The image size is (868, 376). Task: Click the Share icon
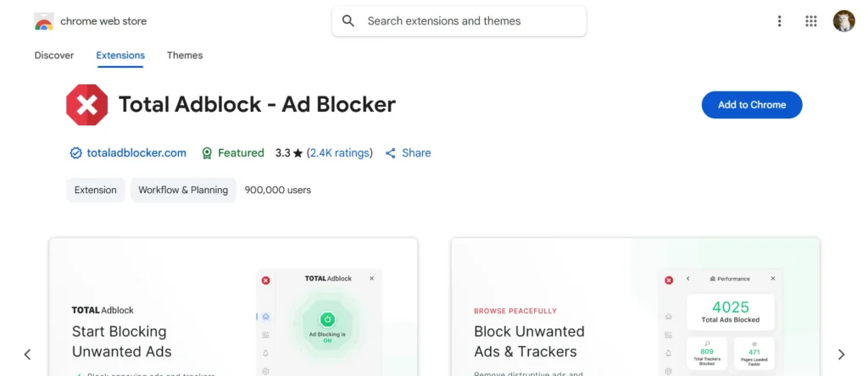point(391,153)
